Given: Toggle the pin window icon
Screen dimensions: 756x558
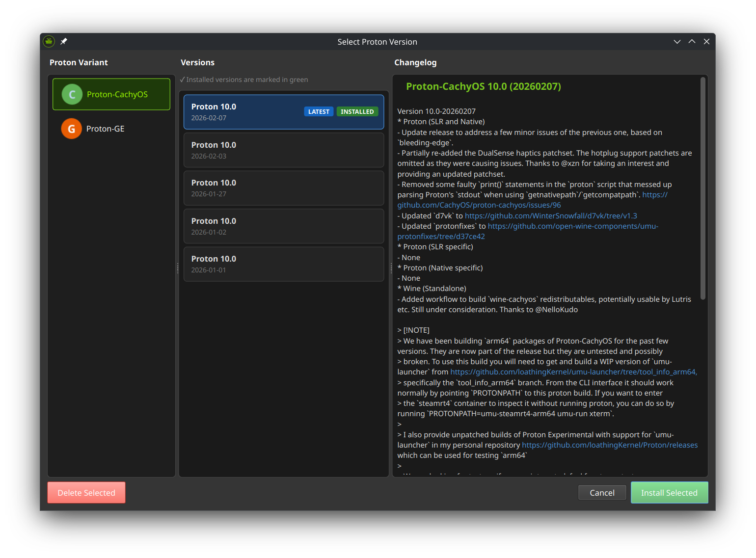Looking at the screenshot, I should (64, 42).
